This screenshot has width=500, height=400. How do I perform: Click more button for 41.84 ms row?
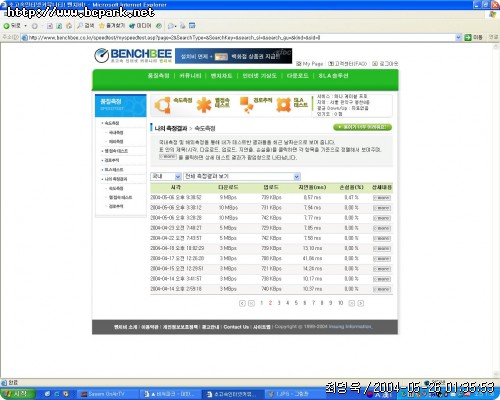coord(382,259)
